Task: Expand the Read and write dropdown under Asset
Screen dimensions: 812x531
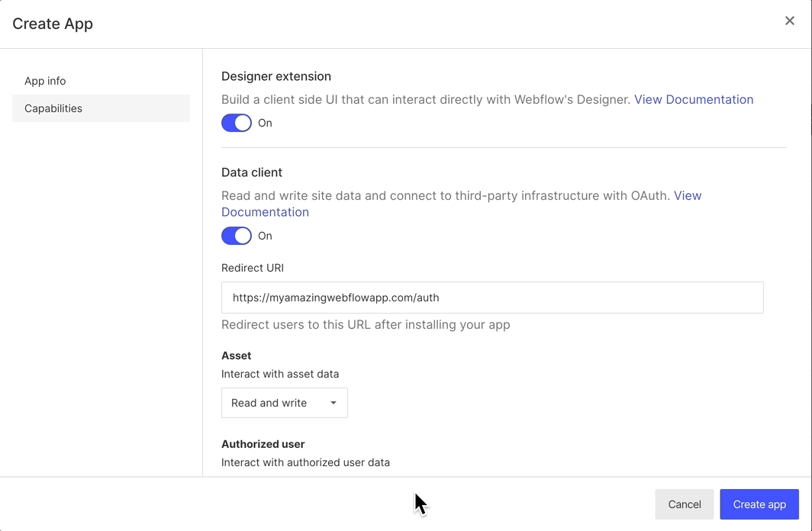Action: pyautogui.click(x=284, y=402)
